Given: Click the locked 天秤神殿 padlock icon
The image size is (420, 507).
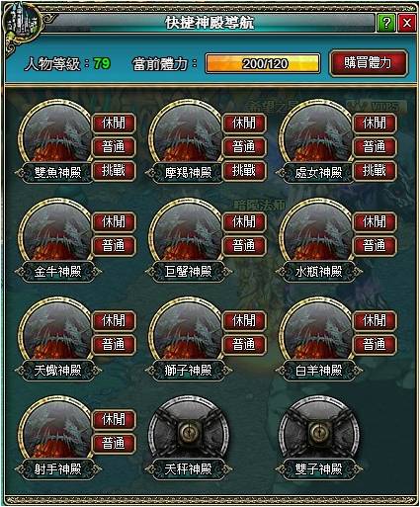Looking at the screenshot, I should pos(189,430).
